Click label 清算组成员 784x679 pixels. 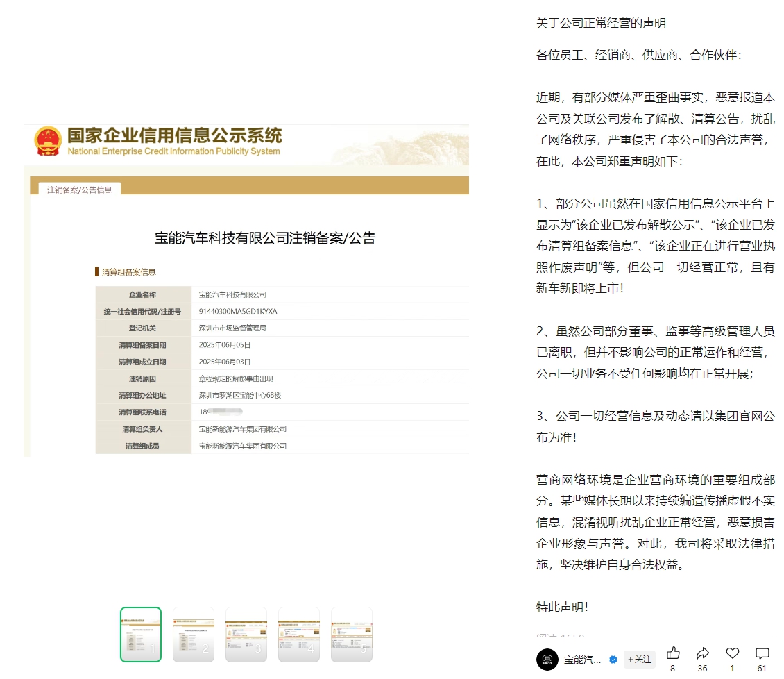pyautogui.click(x=142, y=446)
